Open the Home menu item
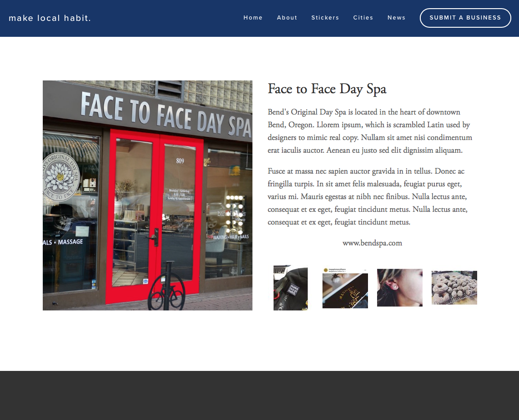The image size is (519, 420). pyautogui.click(x=253, y=18)
